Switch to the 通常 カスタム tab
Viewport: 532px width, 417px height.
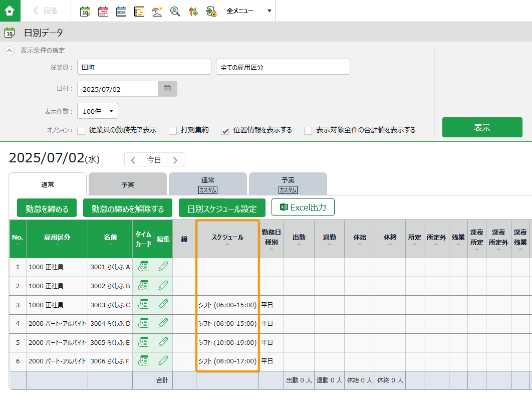pyautogui.click(x=208, y=185)
